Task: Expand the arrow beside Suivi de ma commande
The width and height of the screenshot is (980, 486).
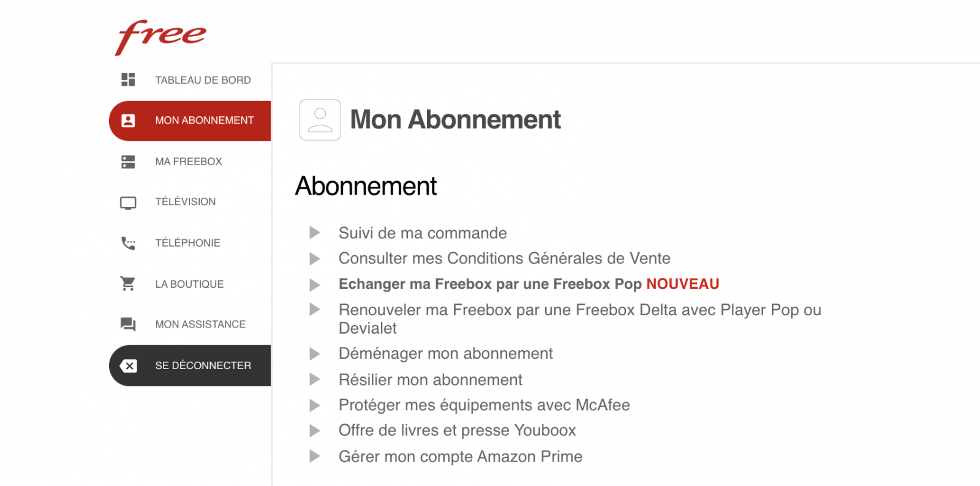Action: pos(315,233)
